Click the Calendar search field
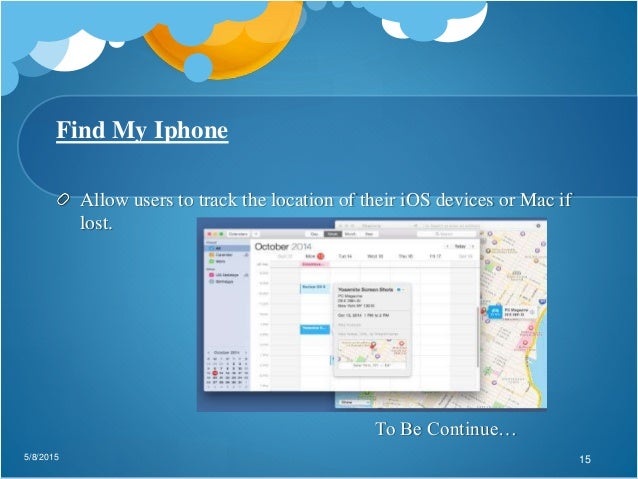638x479 pixels. tap(446, 234)
